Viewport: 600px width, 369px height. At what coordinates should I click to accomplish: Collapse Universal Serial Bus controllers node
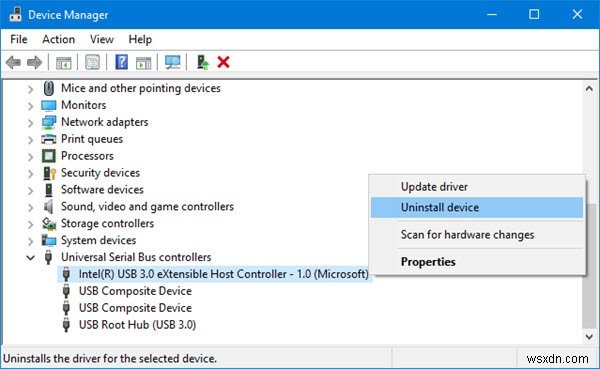tap(30, 258)
